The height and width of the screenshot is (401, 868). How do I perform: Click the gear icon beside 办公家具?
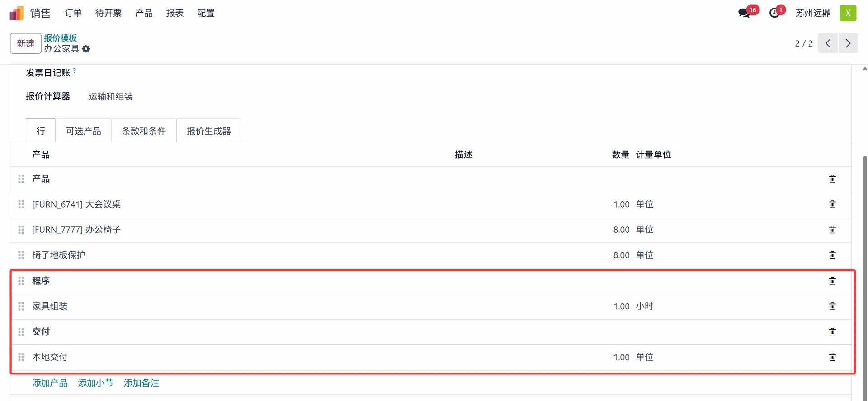click(86, 49)
